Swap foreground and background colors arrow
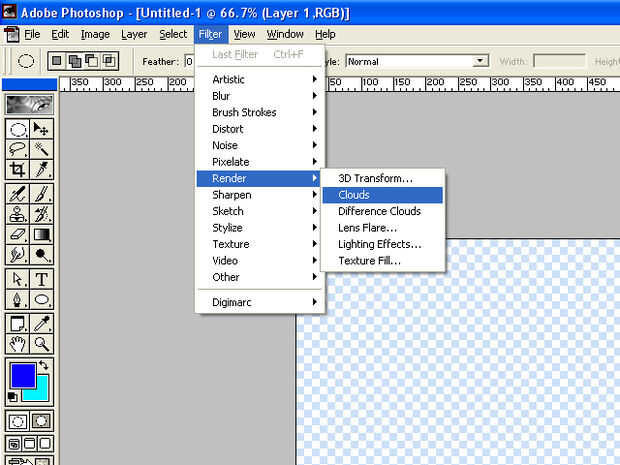Image resolution: width=620 pixels, height=465 pixels. 44,365
